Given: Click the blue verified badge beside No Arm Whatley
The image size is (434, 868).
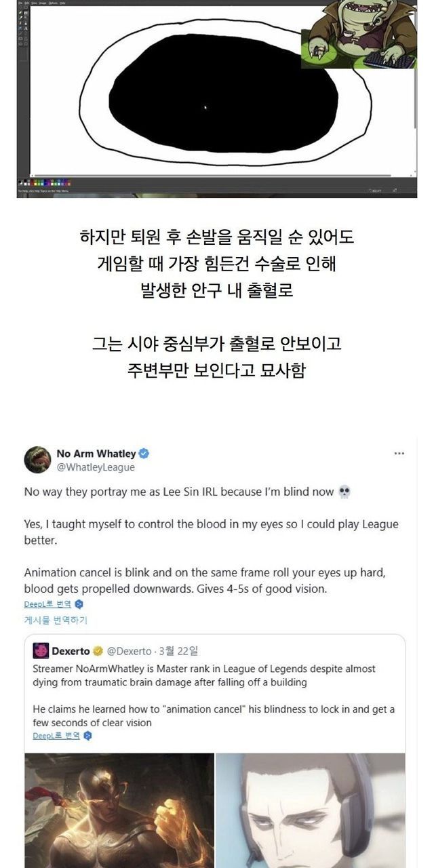Looking at the screenshot, I should 144,454.
